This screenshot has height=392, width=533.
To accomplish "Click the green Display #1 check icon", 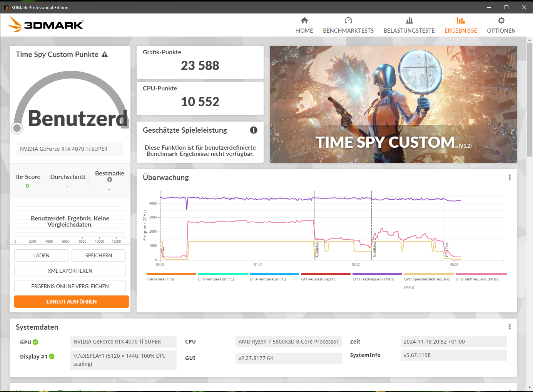I will coord(52,356).
